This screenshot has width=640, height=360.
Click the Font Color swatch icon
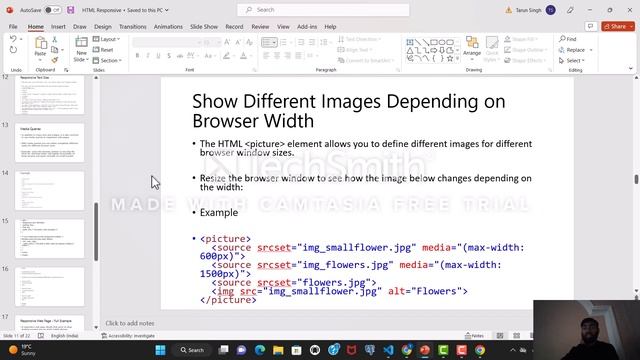click(x=243, y=56)
